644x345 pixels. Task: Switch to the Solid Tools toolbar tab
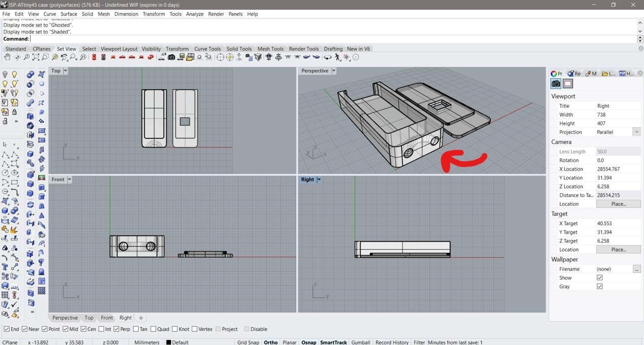[x=239, y=49]
